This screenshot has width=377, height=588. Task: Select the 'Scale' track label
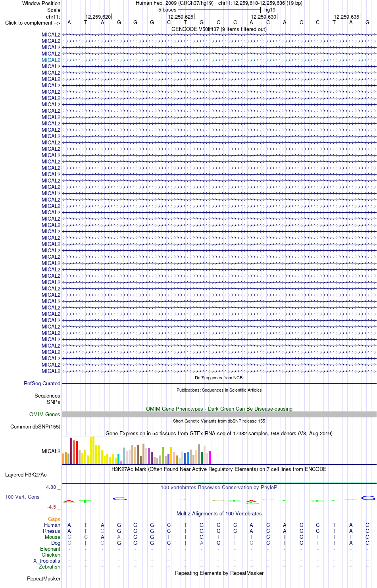pyautogui.click(x=54, y=10)
